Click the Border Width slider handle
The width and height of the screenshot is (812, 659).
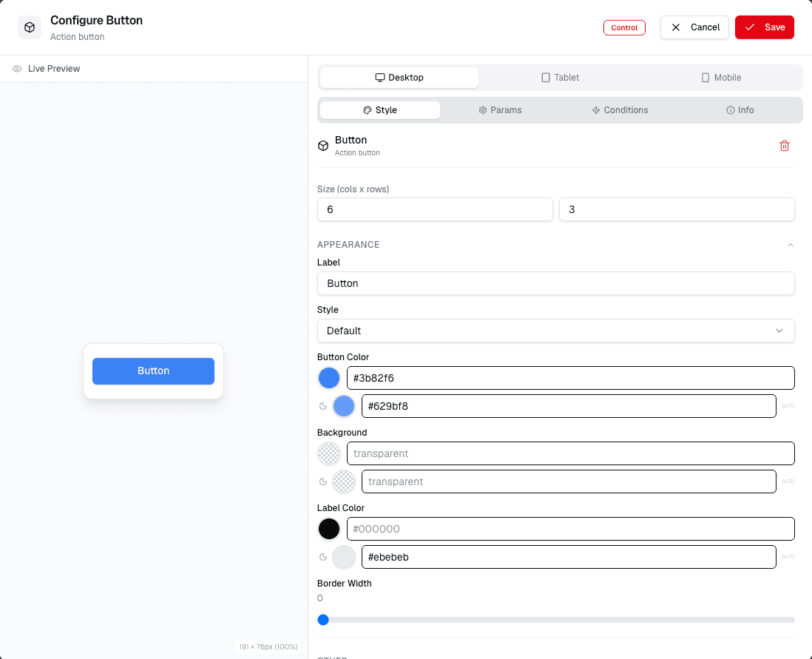click(x=323, y=620)
